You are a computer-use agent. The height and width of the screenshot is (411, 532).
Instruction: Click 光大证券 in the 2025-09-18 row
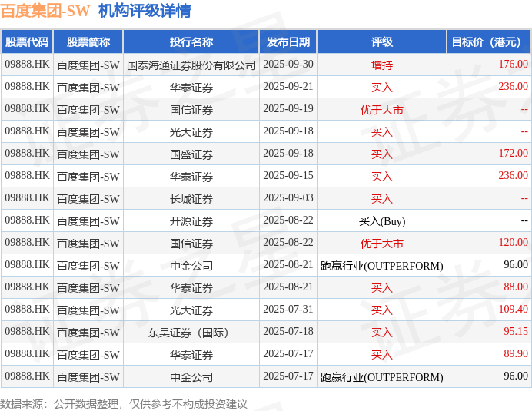(x=191, y=132)
